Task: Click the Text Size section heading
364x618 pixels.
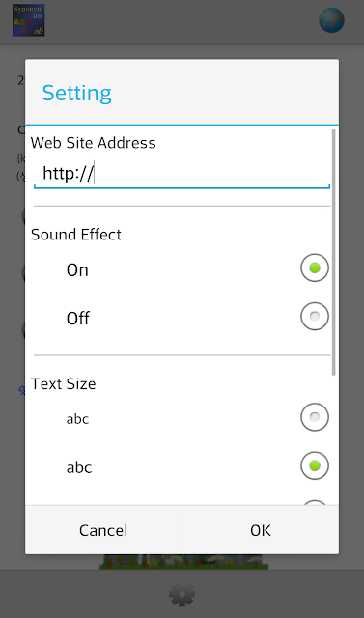Action: (64, 384)
